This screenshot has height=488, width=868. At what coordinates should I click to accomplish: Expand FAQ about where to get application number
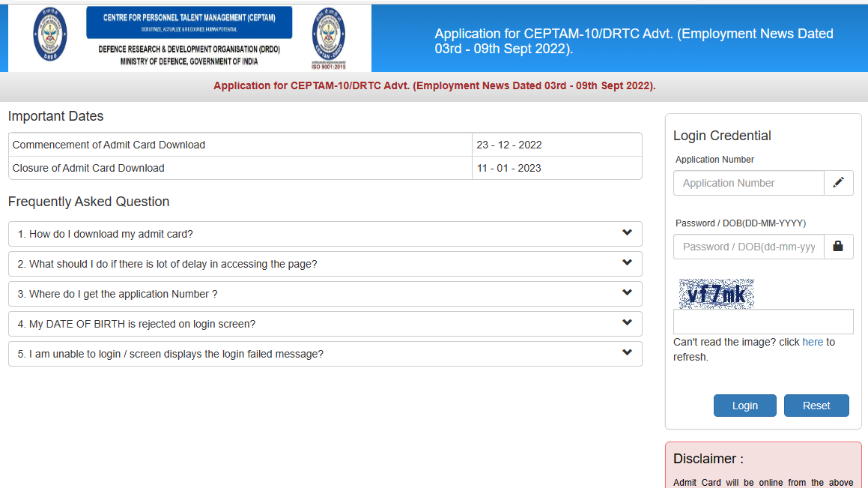tap(324, 293)
